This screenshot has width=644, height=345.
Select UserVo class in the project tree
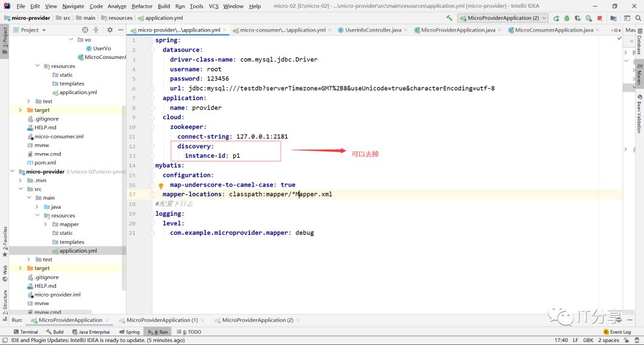pyautogui.click(x=98, y=48)
